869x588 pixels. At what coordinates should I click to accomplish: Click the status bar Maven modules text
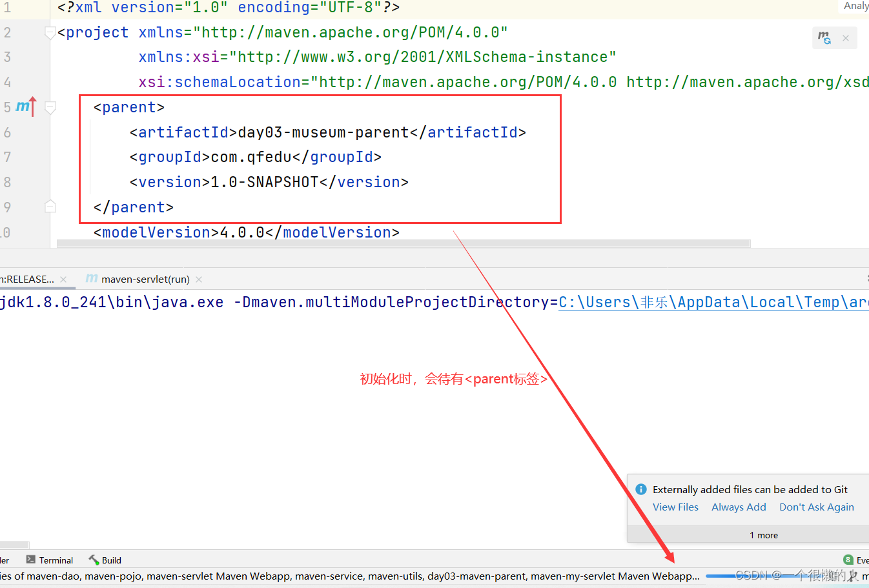pyautogui.click(x=349, y=576)
